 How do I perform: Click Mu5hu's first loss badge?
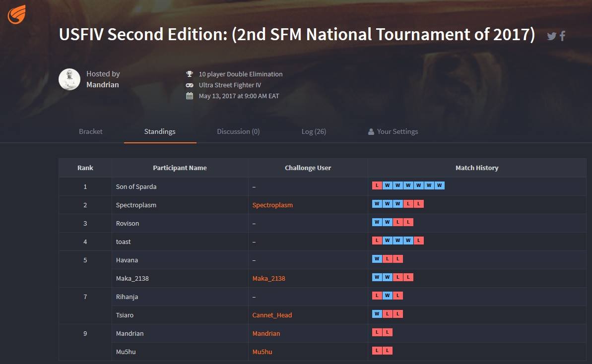(377, 351)
